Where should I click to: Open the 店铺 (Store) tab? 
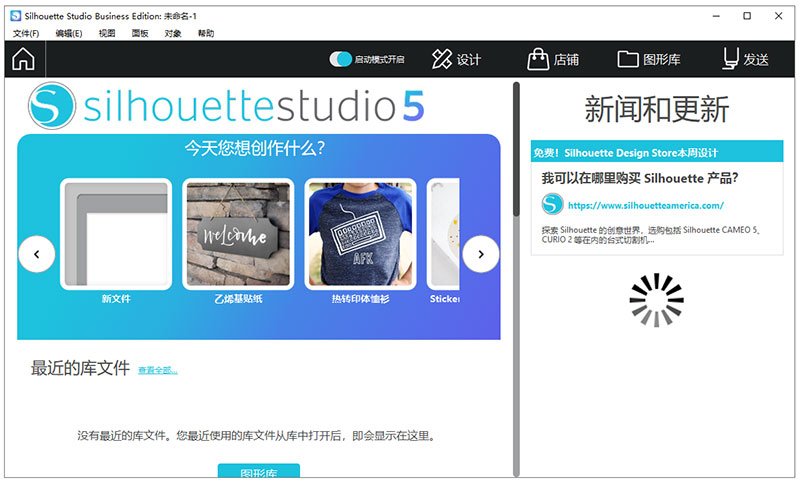click(553, 59)
